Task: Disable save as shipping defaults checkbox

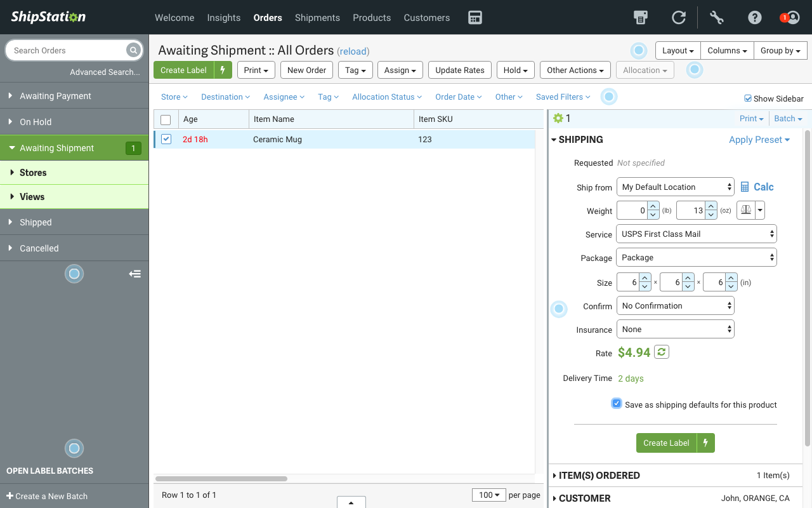Action: [617, 404]
